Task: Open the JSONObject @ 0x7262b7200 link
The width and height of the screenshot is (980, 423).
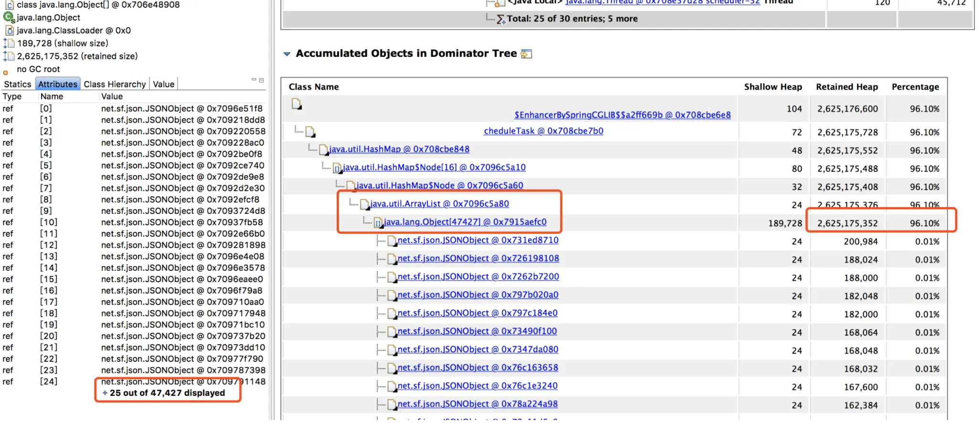Action: click(478, 276)
